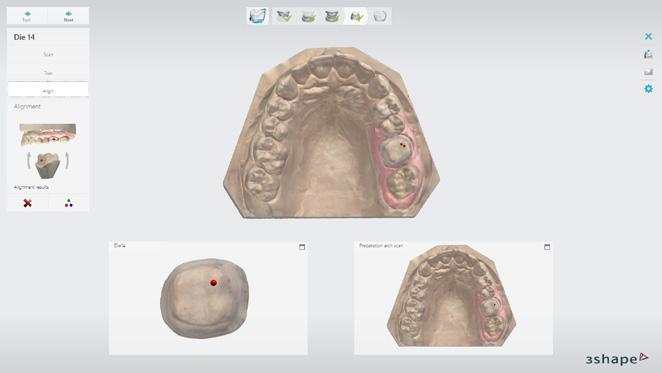
Task: Open the third lower-jaw workflow step icon
Action: (309, 16)
